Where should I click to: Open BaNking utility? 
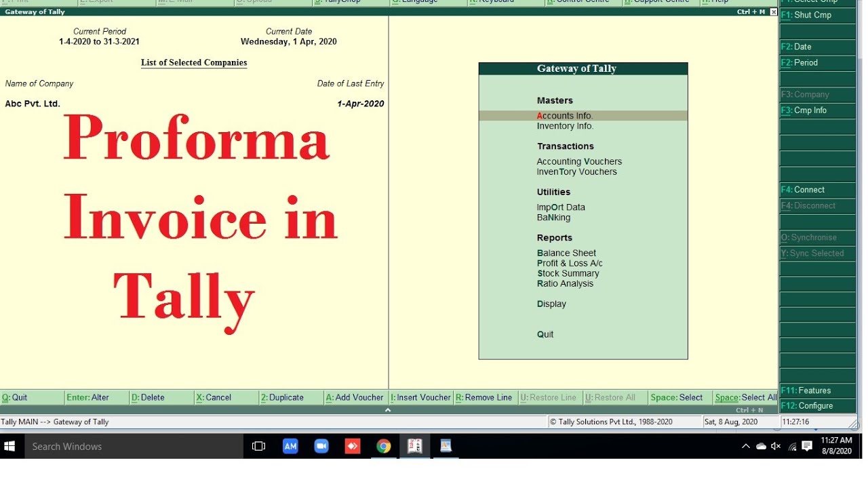(x=553, y=218)
